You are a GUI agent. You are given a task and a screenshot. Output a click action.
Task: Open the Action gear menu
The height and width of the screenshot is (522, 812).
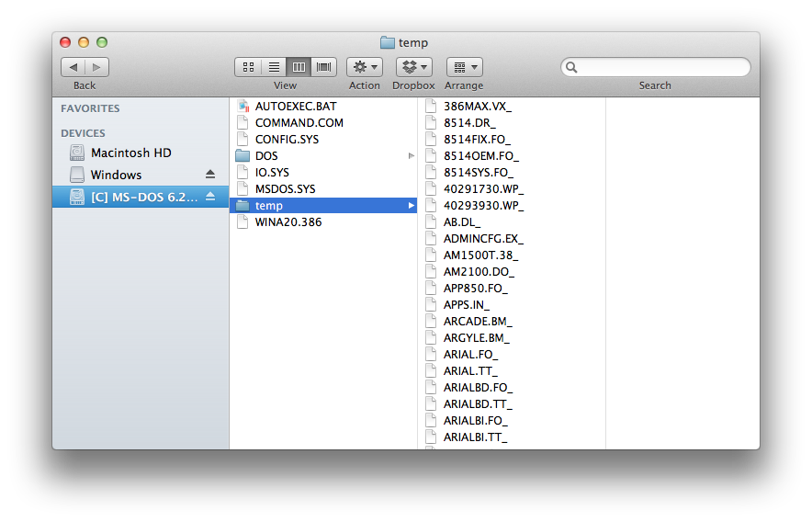(x=365, y=67)
